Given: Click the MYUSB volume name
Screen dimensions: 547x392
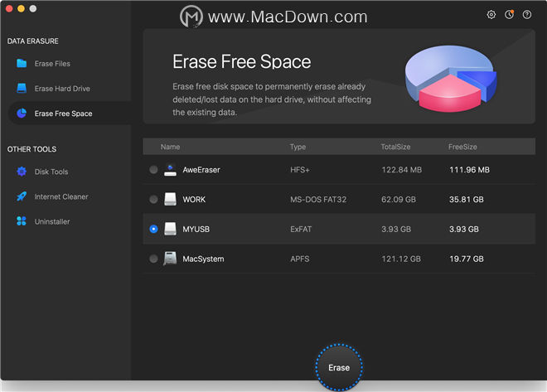Looking at the screenshot, I should click(x=196, y=229).
